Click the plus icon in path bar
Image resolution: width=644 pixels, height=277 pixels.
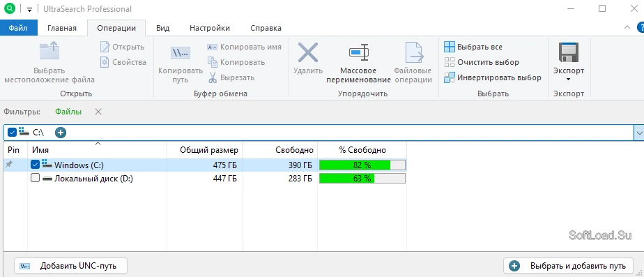coord(61,133)
